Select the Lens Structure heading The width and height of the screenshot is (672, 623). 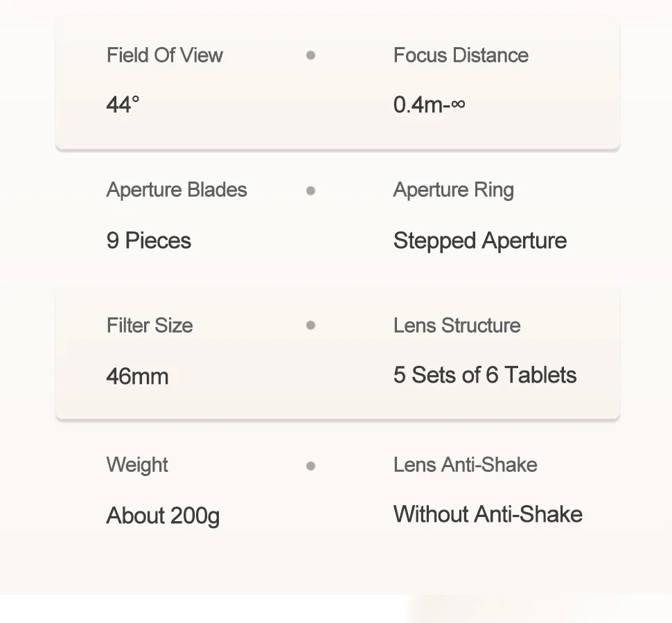(x=457, y=326)
